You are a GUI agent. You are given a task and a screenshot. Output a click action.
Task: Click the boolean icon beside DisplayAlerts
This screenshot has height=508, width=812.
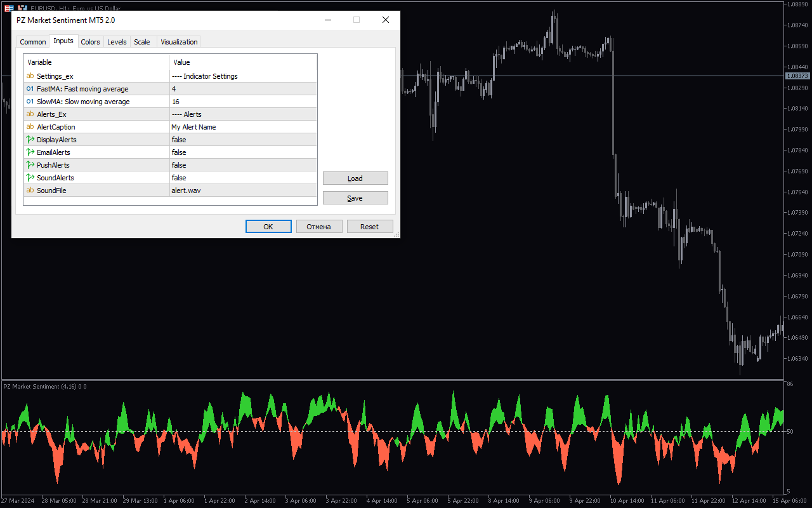click(30, 140)
